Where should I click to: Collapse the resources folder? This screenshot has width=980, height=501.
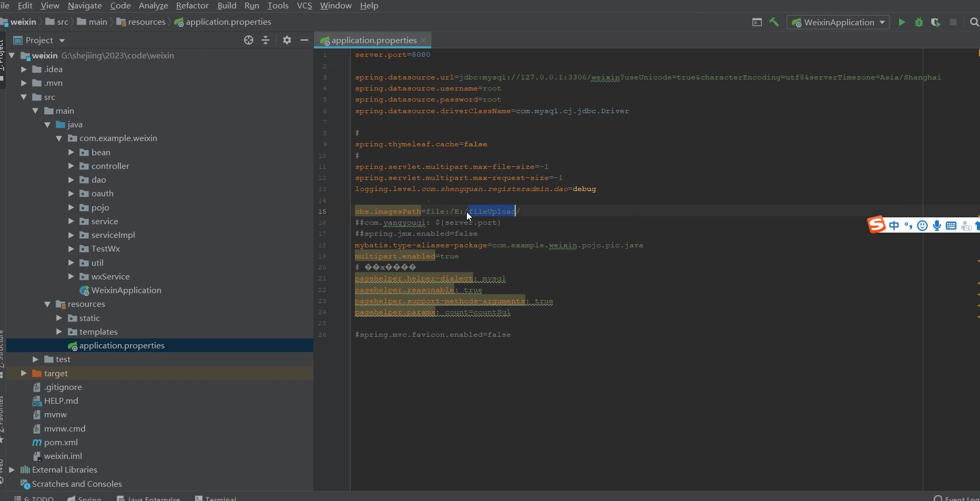[x=47, y=304]
